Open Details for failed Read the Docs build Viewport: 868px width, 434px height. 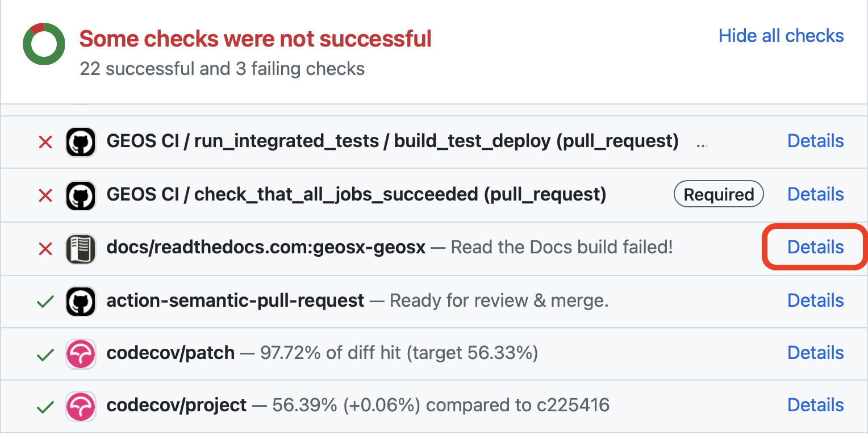click(x=815, y=247)
